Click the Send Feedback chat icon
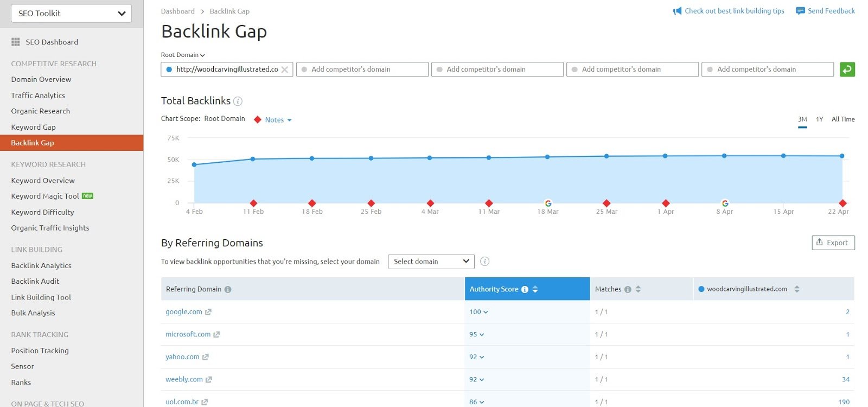The image size is (868, 407). 800,11
